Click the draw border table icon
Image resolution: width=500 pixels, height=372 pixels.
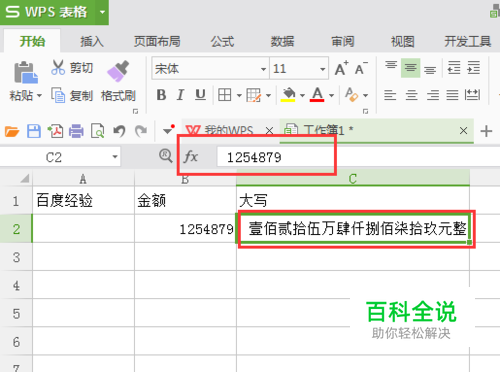pos(253,95)
